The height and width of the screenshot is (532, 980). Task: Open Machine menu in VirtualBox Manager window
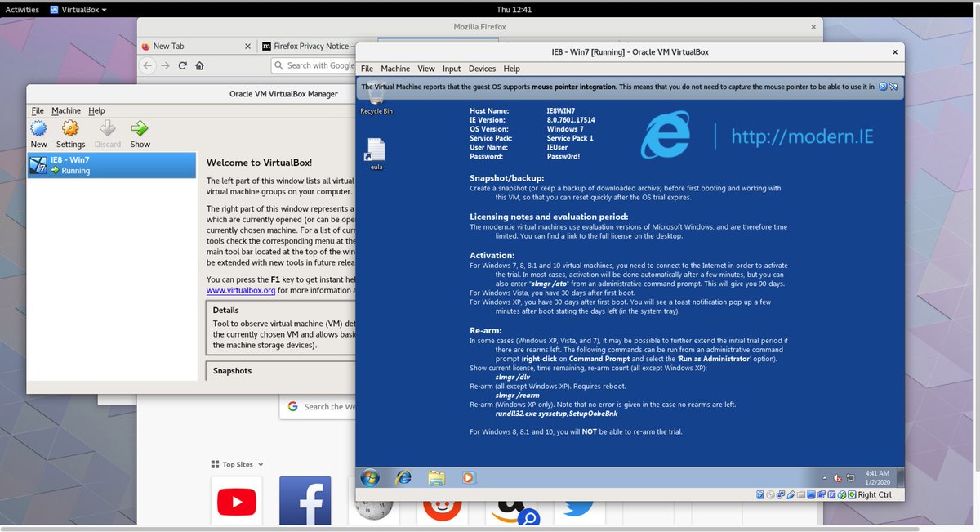pos(66,110)
